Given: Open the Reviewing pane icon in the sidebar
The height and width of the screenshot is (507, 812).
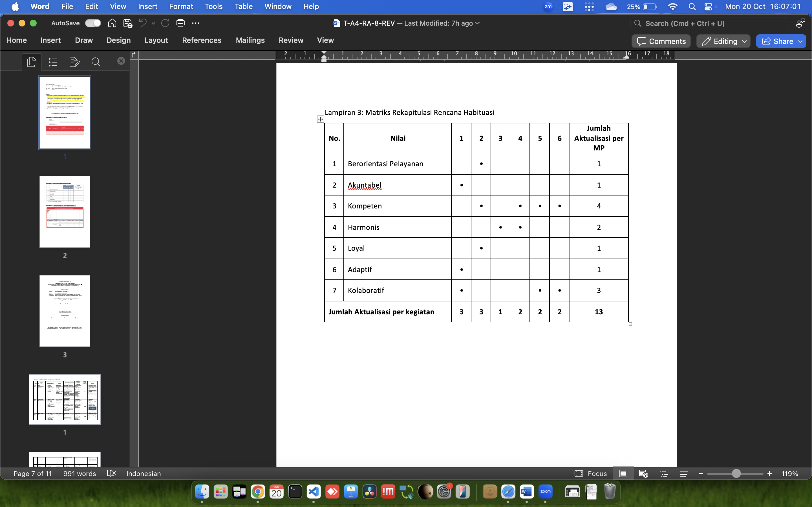Looking at the screenshot, I should 74,62.
